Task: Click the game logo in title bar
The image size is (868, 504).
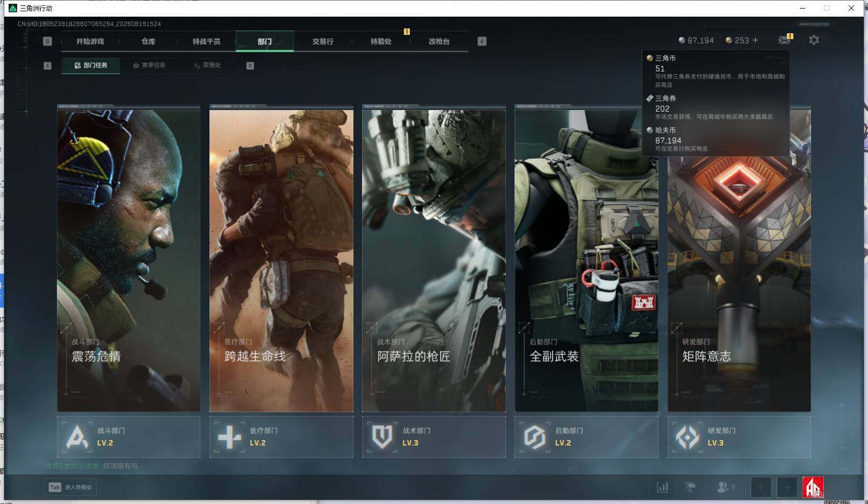Action: [x=13, y=8]
